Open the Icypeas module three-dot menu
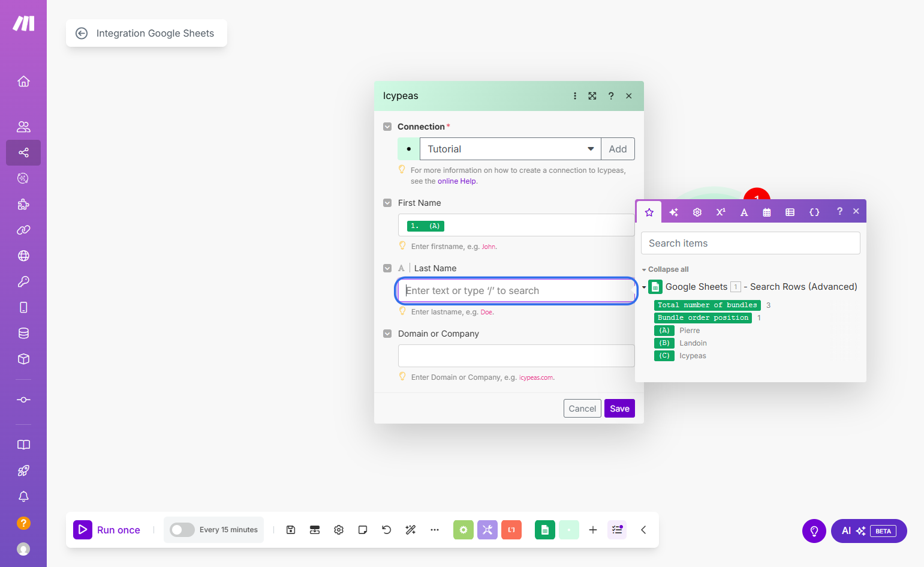This screenshot has width=924, height=567. click(575, 96)
